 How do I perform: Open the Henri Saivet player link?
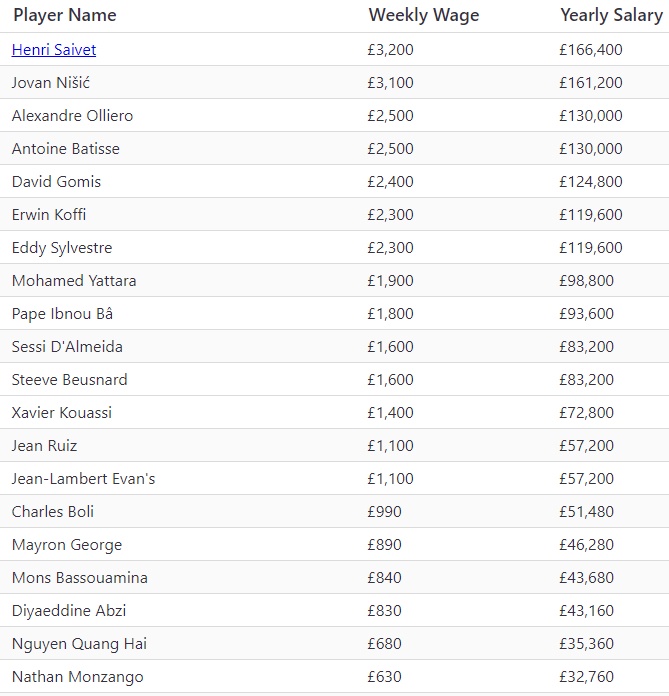click(x=54, y=49)
